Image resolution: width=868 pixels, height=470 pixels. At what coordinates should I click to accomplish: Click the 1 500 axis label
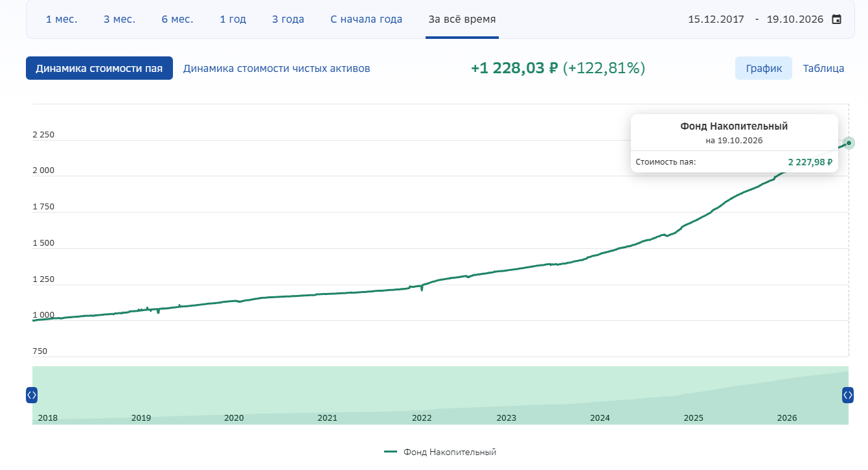click(x=43, y=243)
